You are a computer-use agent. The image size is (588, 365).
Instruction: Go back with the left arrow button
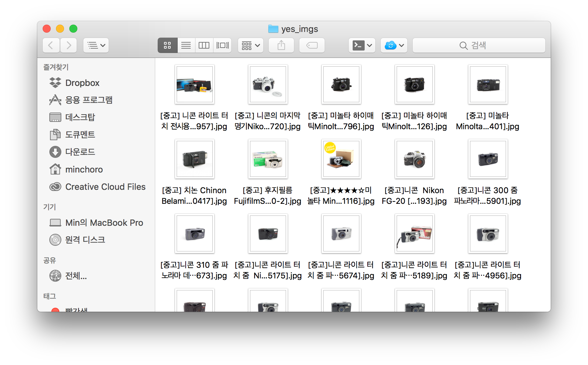pyautogui.click(x=51, y=45)
